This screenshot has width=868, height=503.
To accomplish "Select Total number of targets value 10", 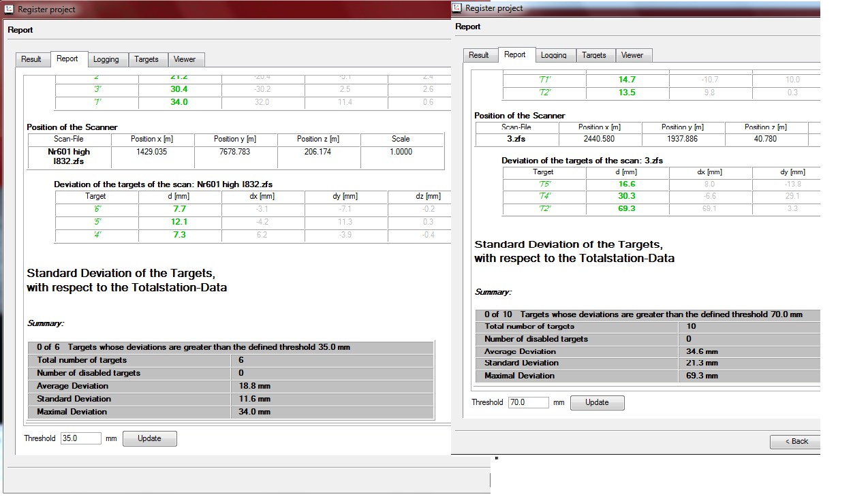I will click(x=689, y=327).
